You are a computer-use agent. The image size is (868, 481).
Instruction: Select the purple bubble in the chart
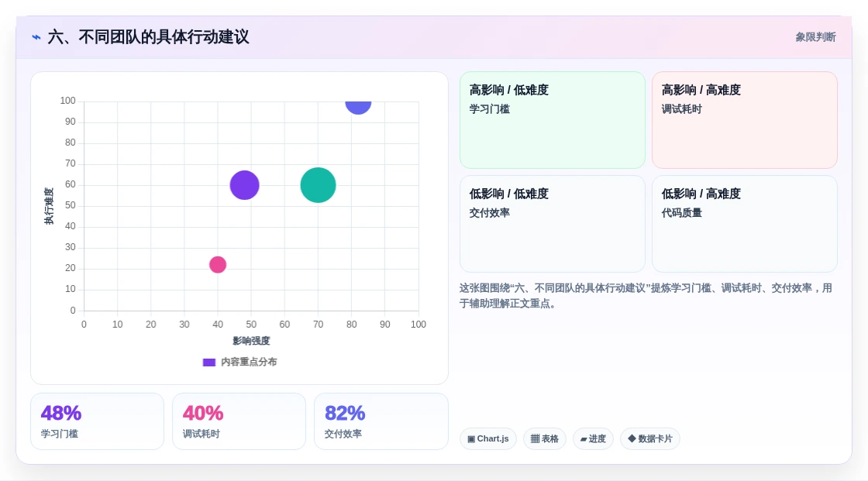point(245,185)
